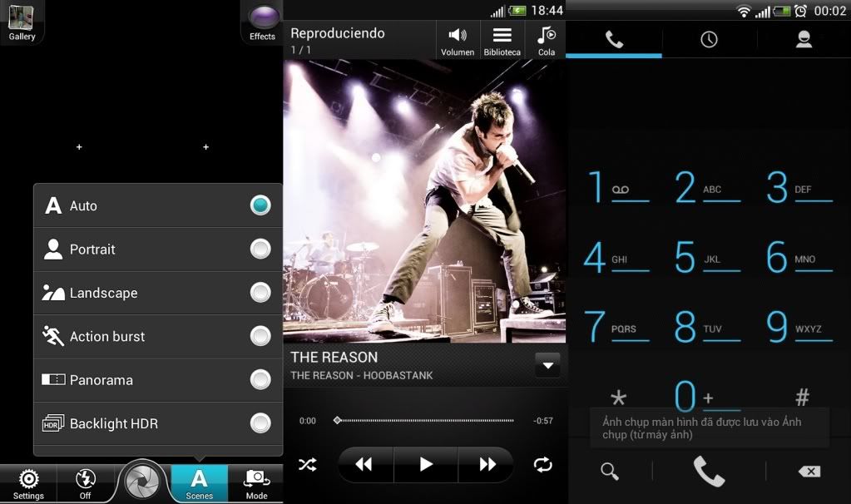Click the music player battery icon
Screen dimensions: 851x504
click(x=517, y=11)
